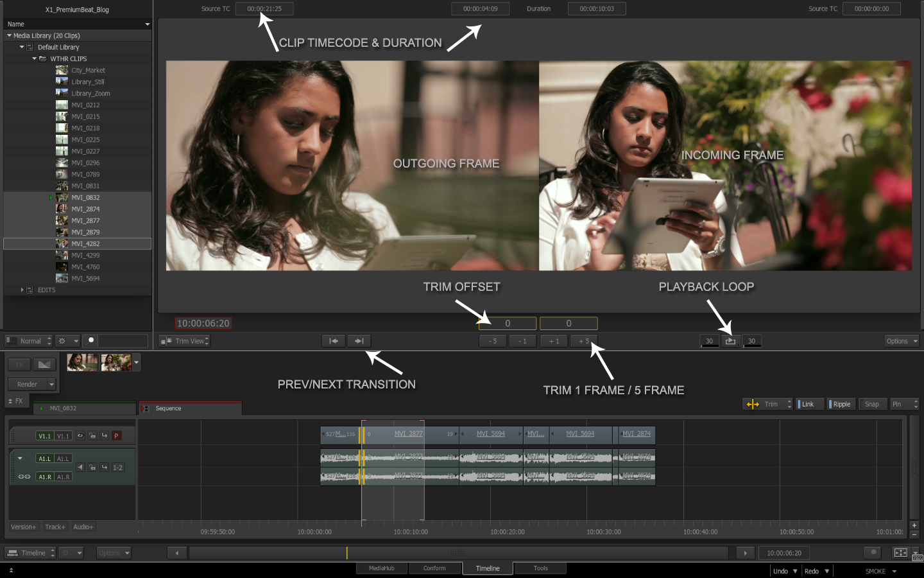Switch to the Conform tab

tap(434, 568)
